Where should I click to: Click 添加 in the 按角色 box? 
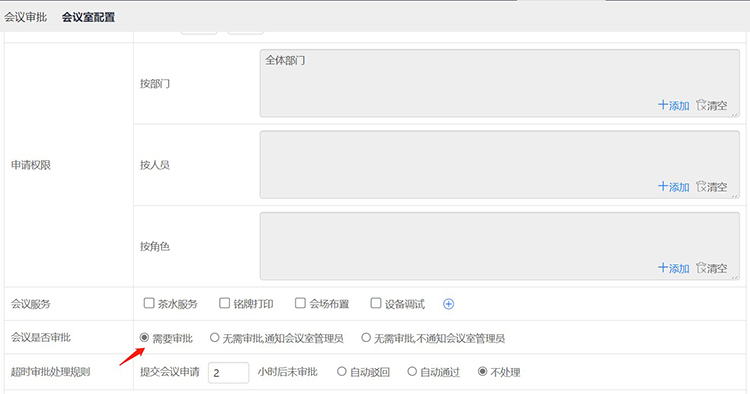[x=673, y=268]
